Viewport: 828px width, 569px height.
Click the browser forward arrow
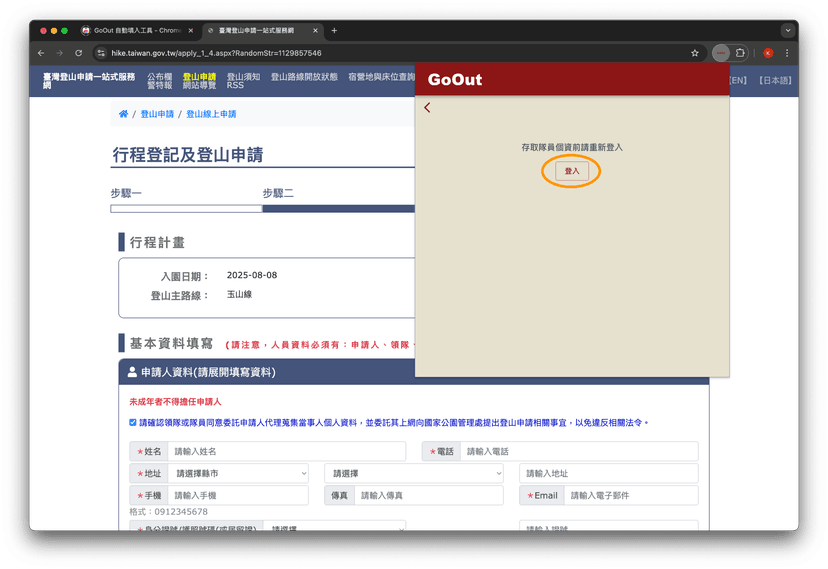[x=60, y=53]
